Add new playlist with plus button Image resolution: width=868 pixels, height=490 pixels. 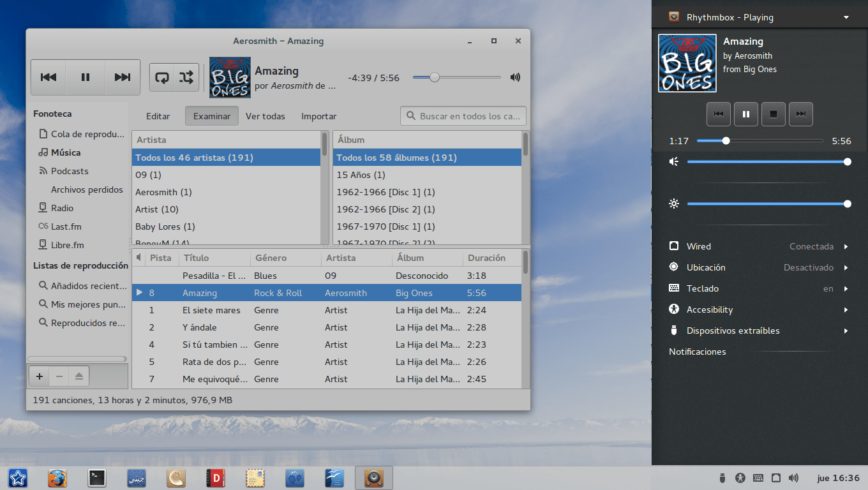[x=40, y=376]
